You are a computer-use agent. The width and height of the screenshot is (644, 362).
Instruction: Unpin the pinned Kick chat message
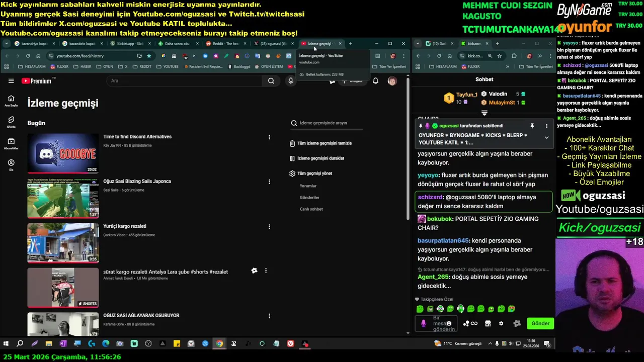532,126
